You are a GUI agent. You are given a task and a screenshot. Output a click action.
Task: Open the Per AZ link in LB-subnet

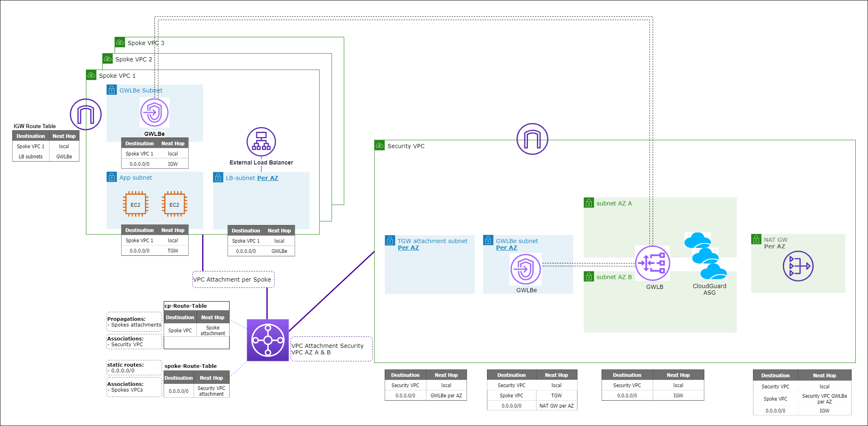tap(268, 178)
